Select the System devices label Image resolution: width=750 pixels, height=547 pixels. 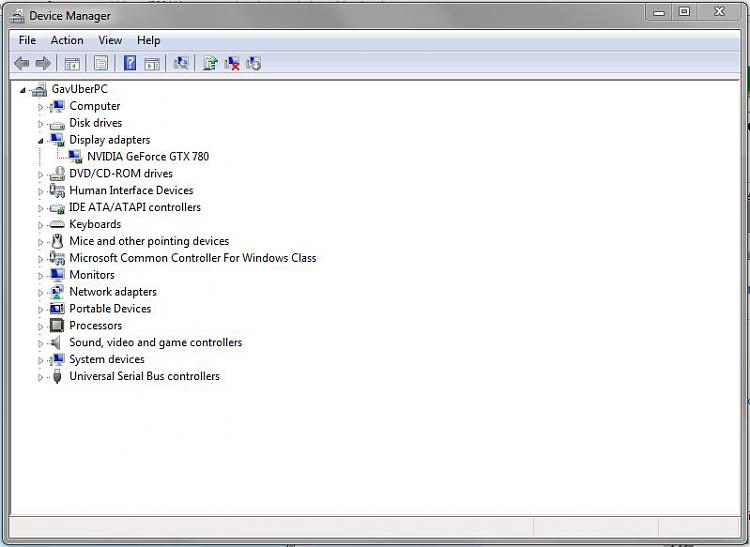click(107, 359)
